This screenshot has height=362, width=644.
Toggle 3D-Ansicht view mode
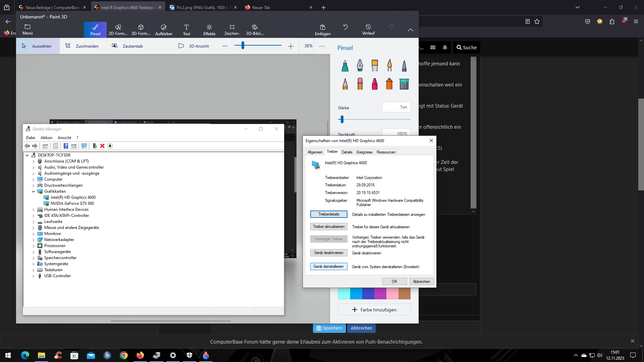(194, 46)
